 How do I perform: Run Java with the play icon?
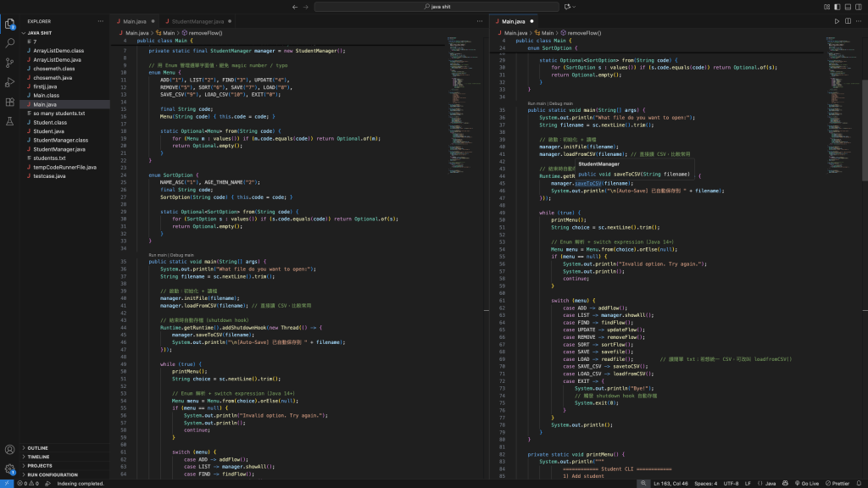pyautogui.click(x=837, y=21)
